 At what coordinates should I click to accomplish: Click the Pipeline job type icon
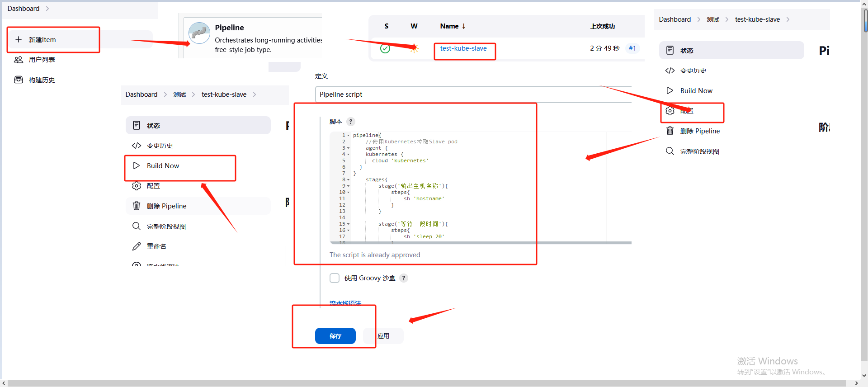tap(199, 33)
